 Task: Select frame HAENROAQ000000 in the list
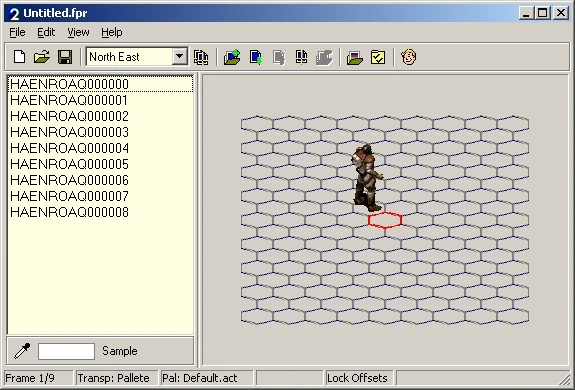coord(100,84)
